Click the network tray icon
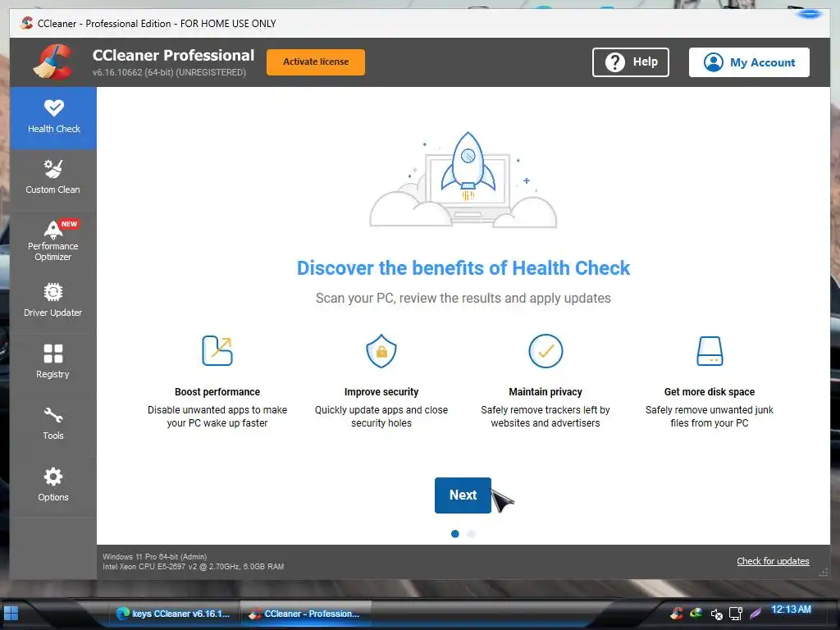The height and width of the screenshot is (630, 840). point(736,614)
